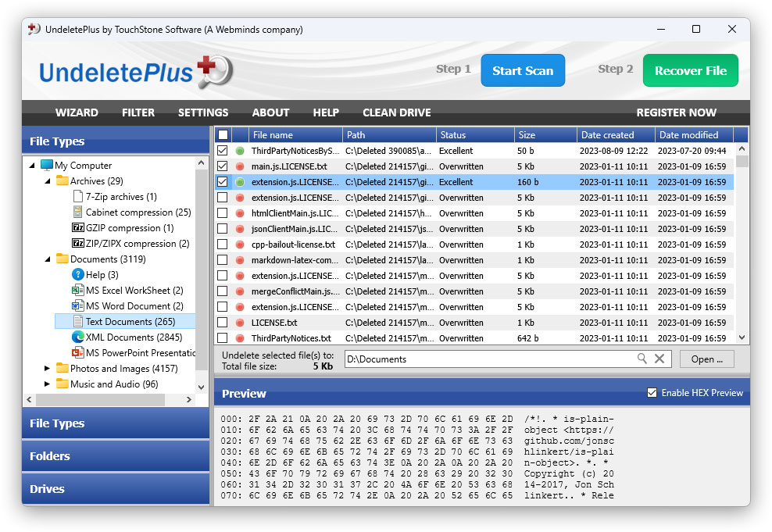Open the Folders panel section
The image size is (772, 532).
point(116,455)
